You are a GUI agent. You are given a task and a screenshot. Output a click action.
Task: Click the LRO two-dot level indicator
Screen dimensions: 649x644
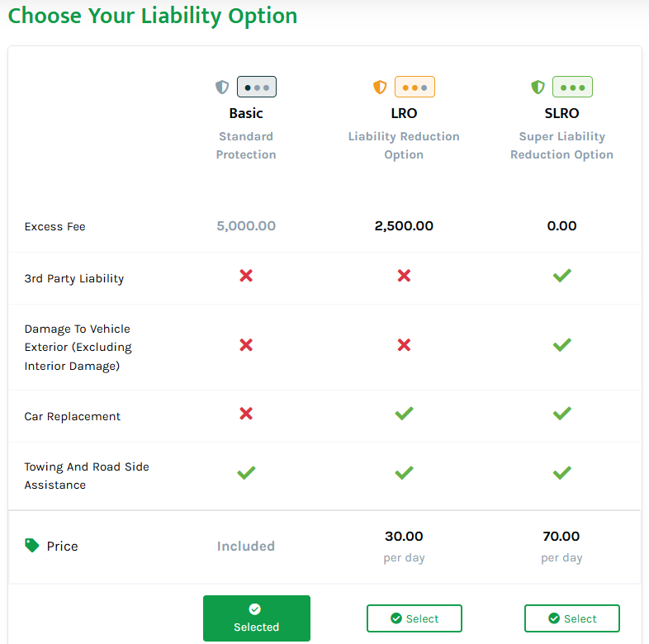tap(415, 87)
